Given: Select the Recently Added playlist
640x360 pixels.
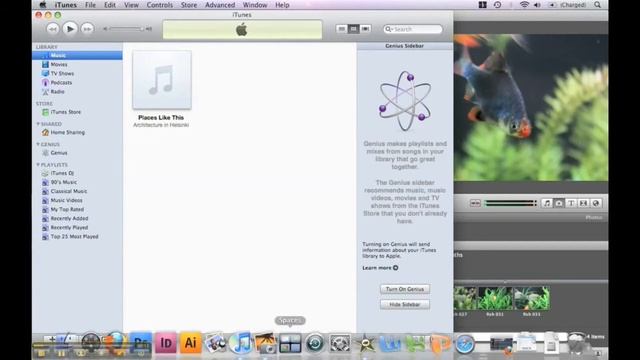Looking at the screenshot, I should click(x=69, y=218).
